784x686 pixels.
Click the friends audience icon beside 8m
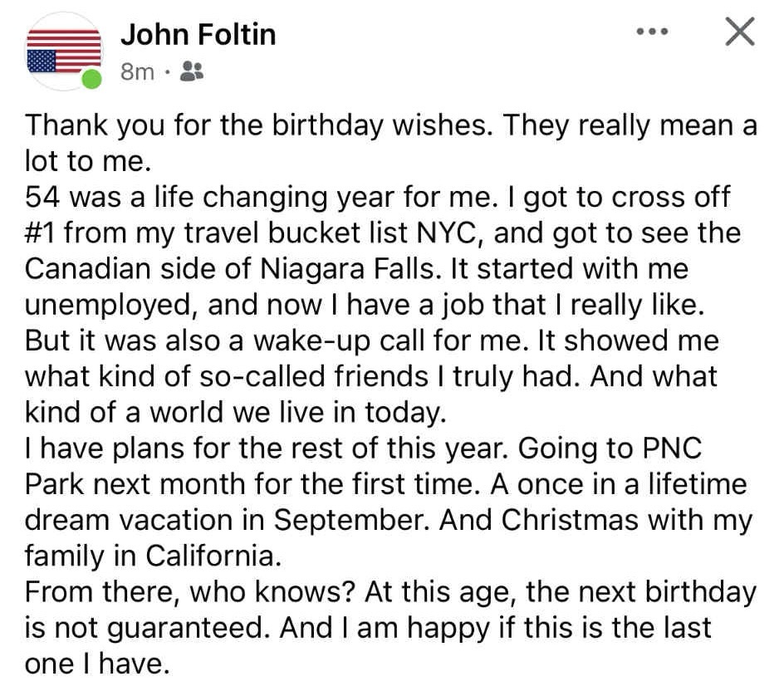pyautogui.click(x=192, y=71)
